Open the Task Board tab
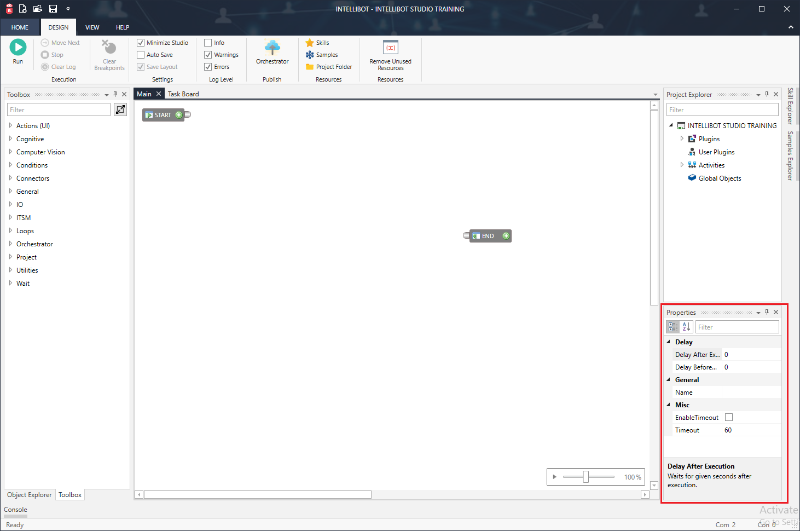This screenshot has height=531, width=800. pyautogui.click(x=183, y=94)
